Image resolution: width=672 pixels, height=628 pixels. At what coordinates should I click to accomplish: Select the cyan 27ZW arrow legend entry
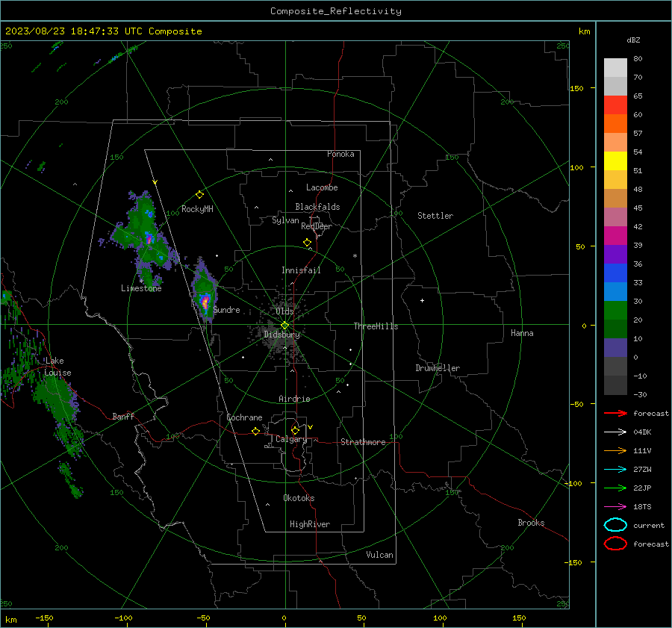click(615, 470)
